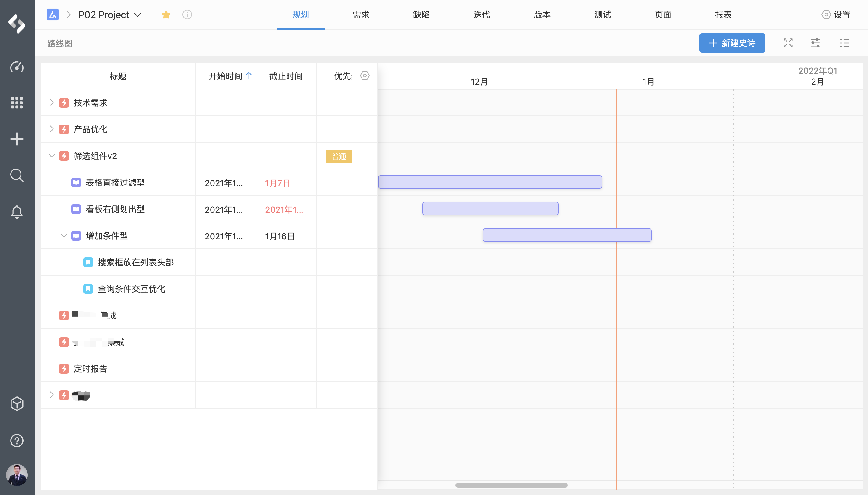This screenshot has height=495, width=868.
Task: Open project info icon
Action: pos(187,15)
